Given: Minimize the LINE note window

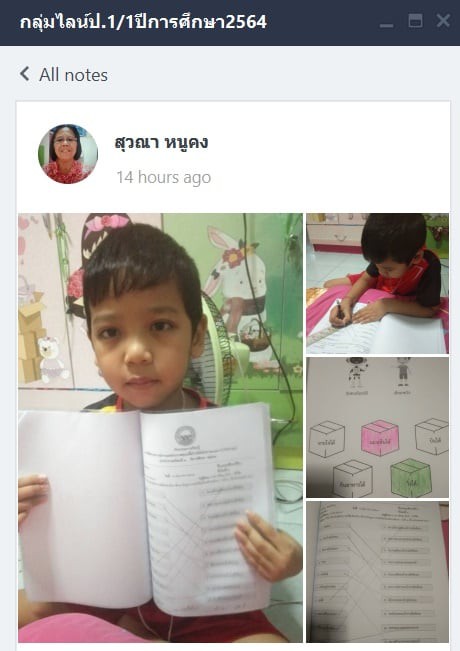Looking at the screenshot, I should click(387, 22).
